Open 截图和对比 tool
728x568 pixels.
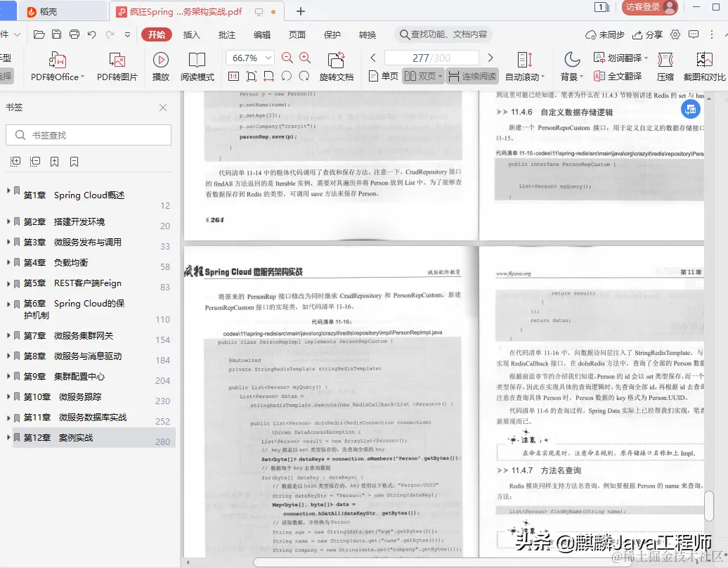coord(704,67)
